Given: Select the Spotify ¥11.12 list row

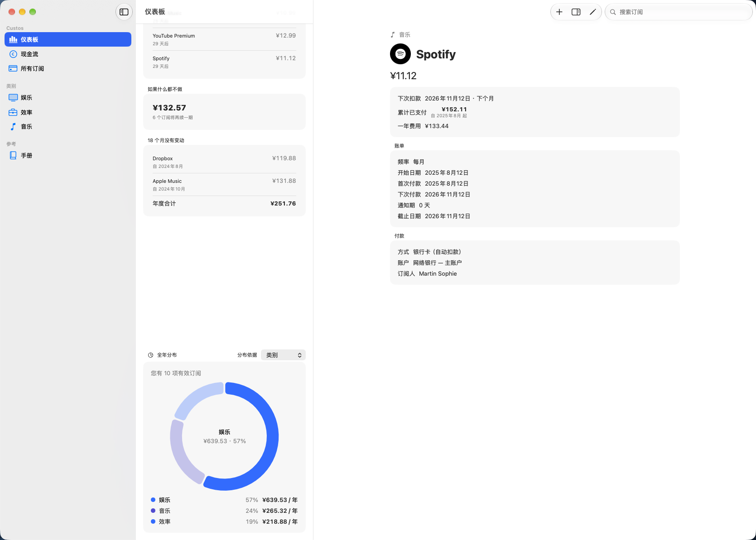Looking at the screenshot, I should (224, 62).
